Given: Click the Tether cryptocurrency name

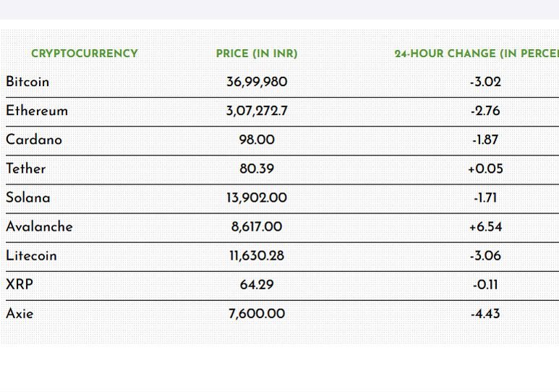Looking at the screenshot, I should [x=26, y=169].
